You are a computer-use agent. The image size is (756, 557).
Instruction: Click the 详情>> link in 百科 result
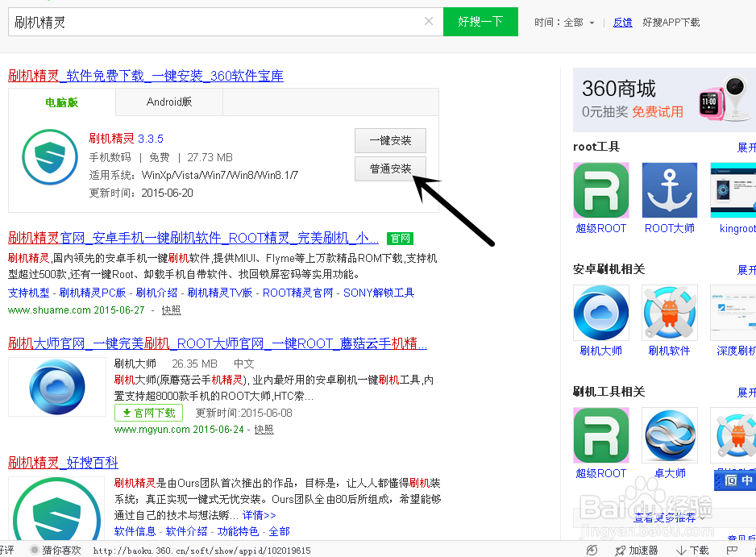click(x=259, y=515)
